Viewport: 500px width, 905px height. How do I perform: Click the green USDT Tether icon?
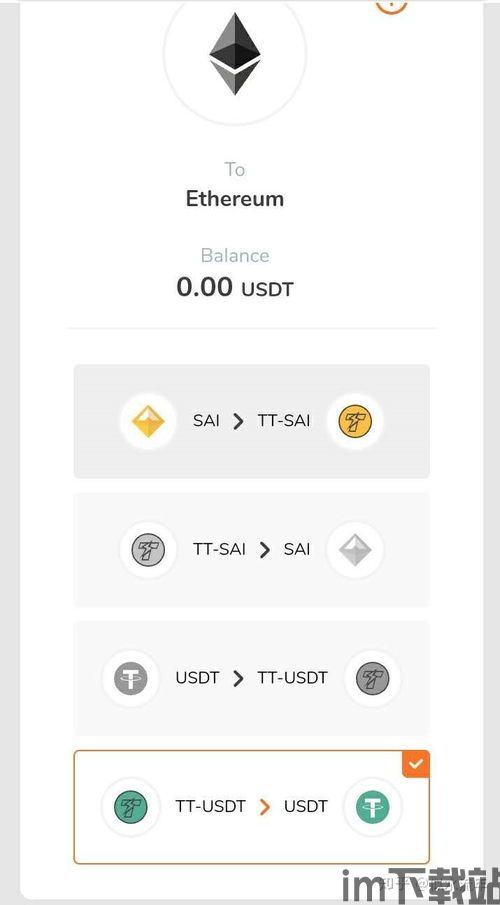tap(372, 806)
